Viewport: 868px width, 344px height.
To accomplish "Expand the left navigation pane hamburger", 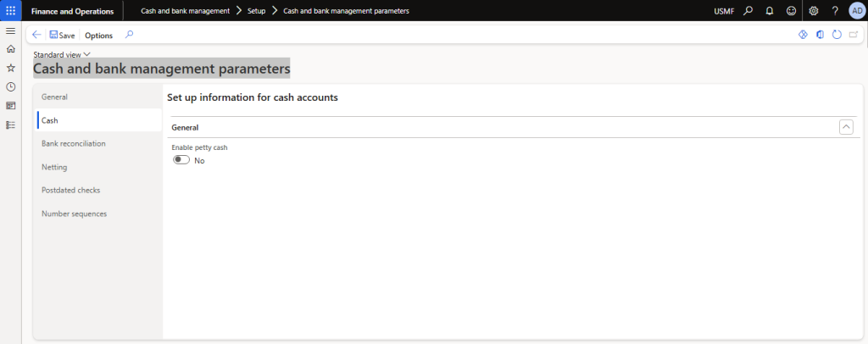I will tap(10, 31).
